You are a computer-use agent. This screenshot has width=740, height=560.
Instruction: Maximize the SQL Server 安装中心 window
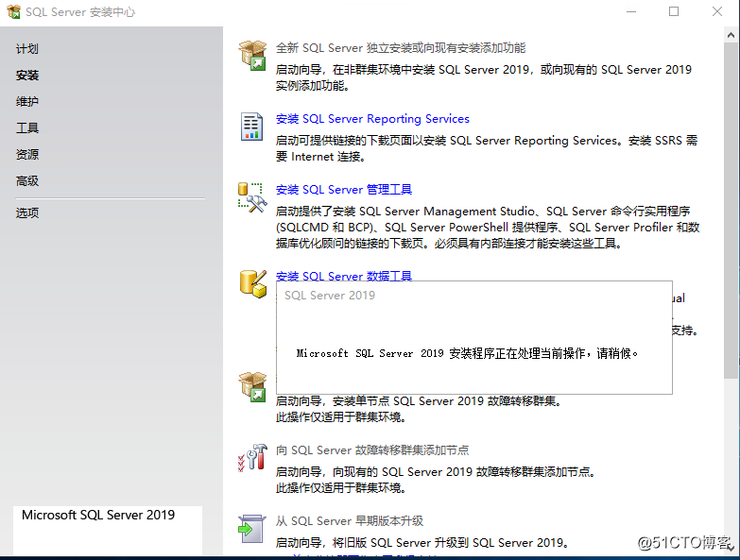[x=674, y=11]
